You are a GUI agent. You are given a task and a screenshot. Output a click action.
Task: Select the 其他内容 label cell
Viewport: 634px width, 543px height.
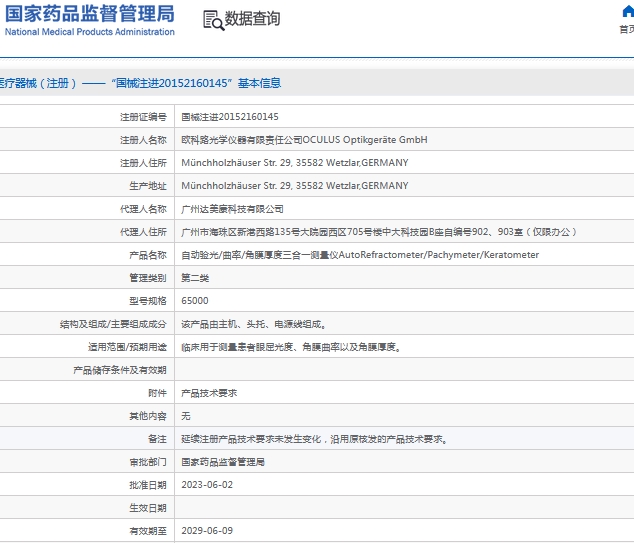point(148,416)
